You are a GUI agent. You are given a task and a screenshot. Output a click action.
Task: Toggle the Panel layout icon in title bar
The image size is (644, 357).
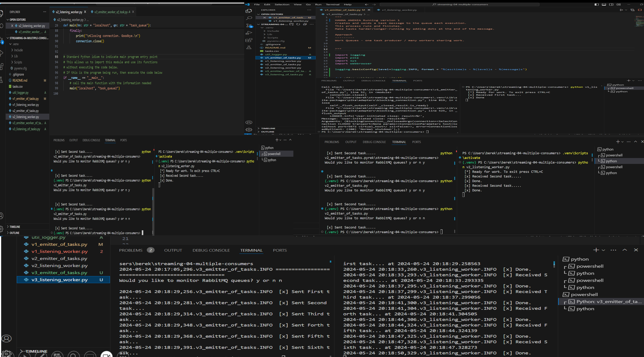tap(604, 4)
